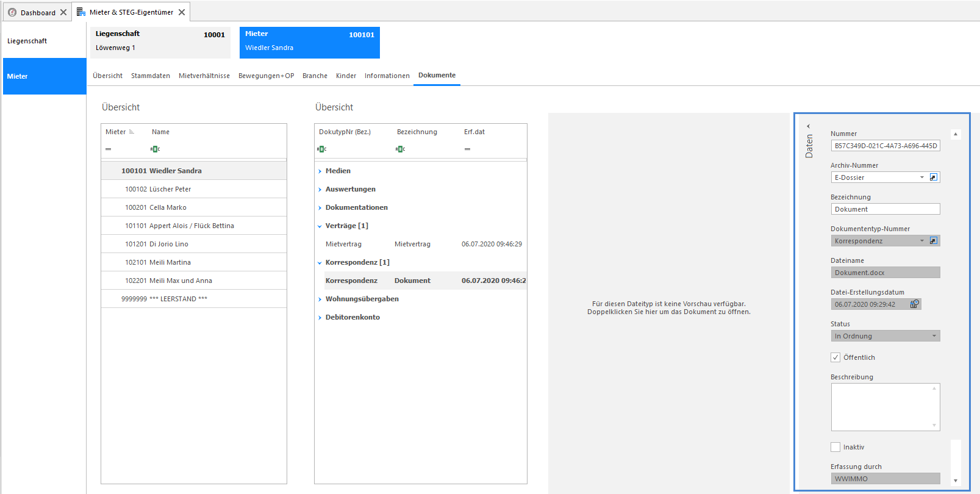The height and width of the screenshot is (494, 980).
Task: Close the Mieter & STEG-Eigentümer tab
Action: (182, 12)
